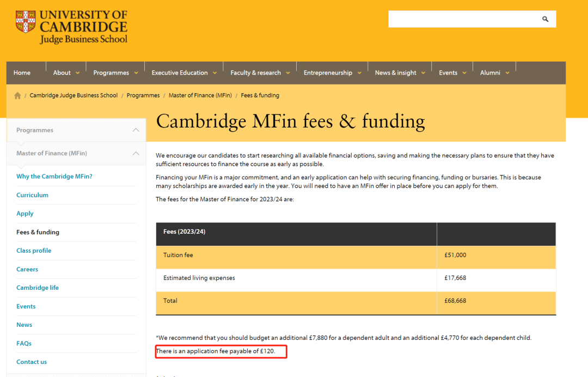Select the News & insight menu
Viewport: 588px width, 377px height.
click(395, 73)
